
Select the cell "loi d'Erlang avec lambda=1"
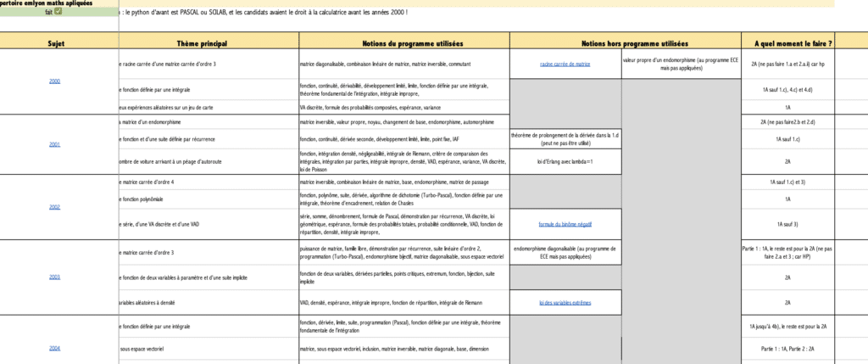pos(565,161)
